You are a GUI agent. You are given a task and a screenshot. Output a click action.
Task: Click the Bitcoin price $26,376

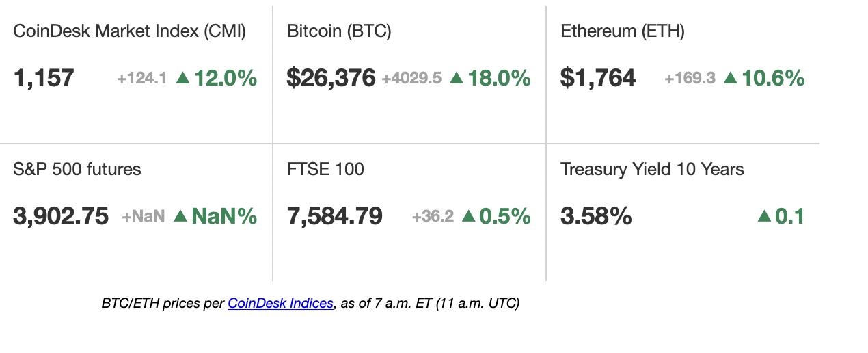[x=331, y=78]
